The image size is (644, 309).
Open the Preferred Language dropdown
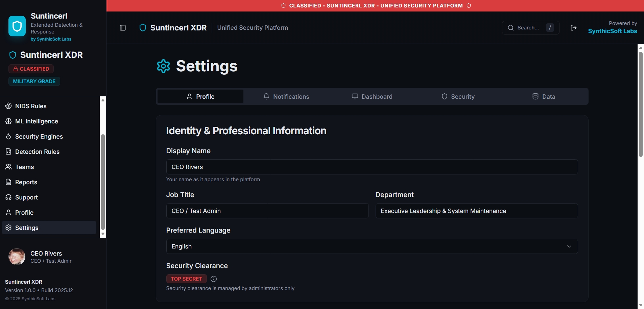point(372,246)
